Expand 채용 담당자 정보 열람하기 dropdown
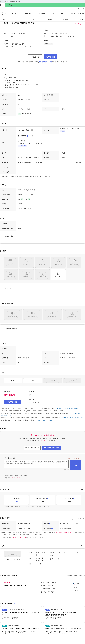Viewport: 85px width, 644px height. [51, 448]
